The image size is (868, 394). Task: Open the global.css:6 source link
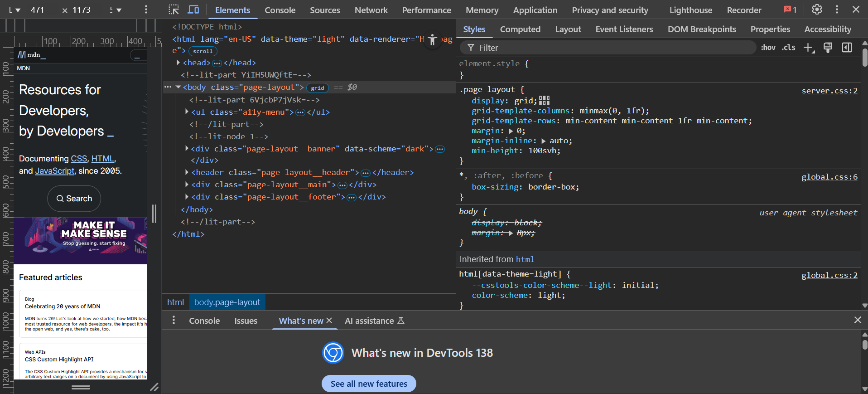pos(829,177)
